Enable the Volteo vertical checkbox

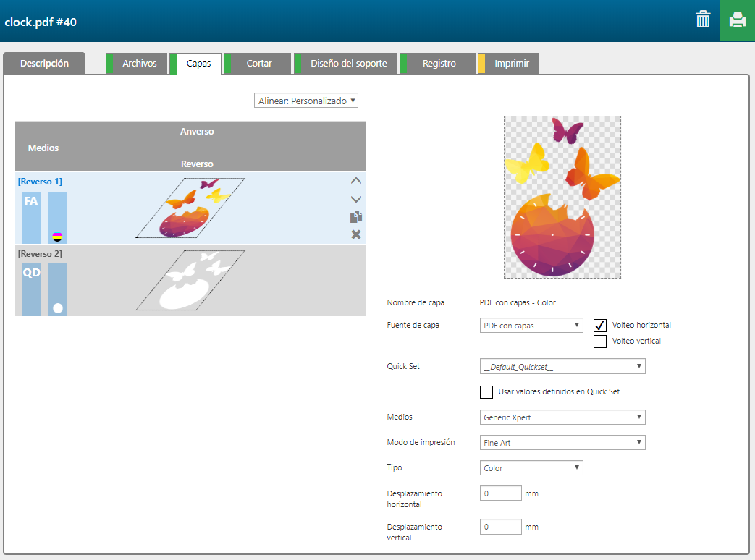coord(600,341)
